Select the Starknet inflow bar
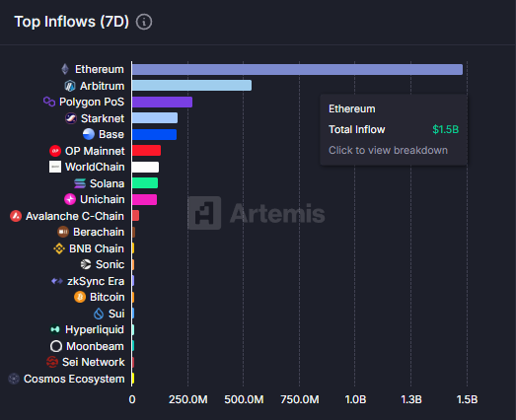 point(155,117)
